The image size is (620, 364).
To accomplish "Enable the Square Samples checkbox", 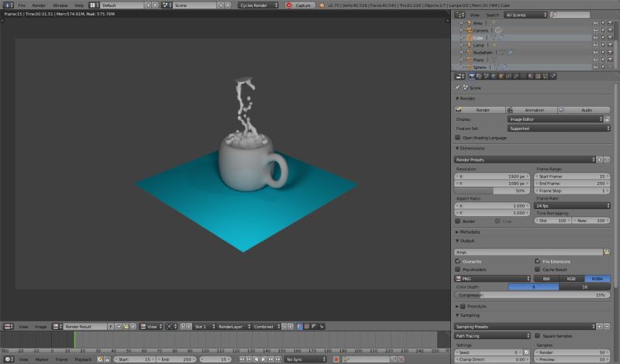I will coord(537,335).
